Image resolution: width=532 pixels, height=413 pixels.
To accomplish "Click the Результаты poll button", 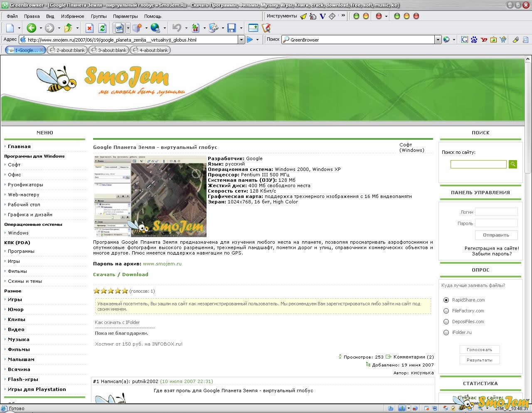I will pos(479,360).
